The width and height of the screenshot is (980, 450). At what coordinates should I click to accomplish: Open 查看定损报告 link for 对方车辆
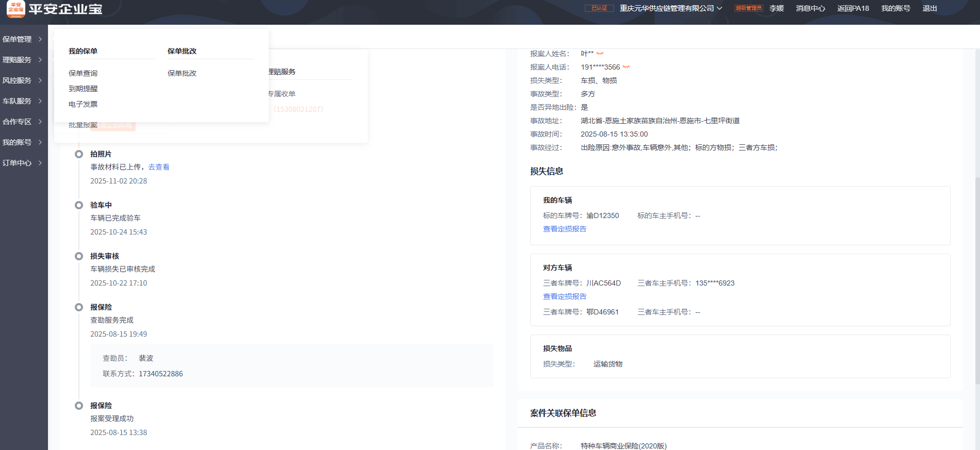coord(565,296)
